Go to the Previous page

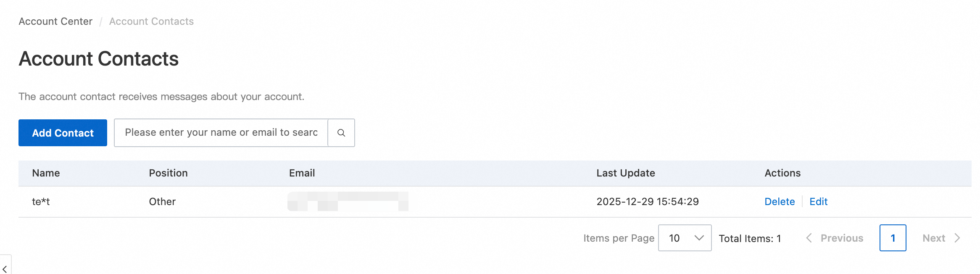pos(841,238)
